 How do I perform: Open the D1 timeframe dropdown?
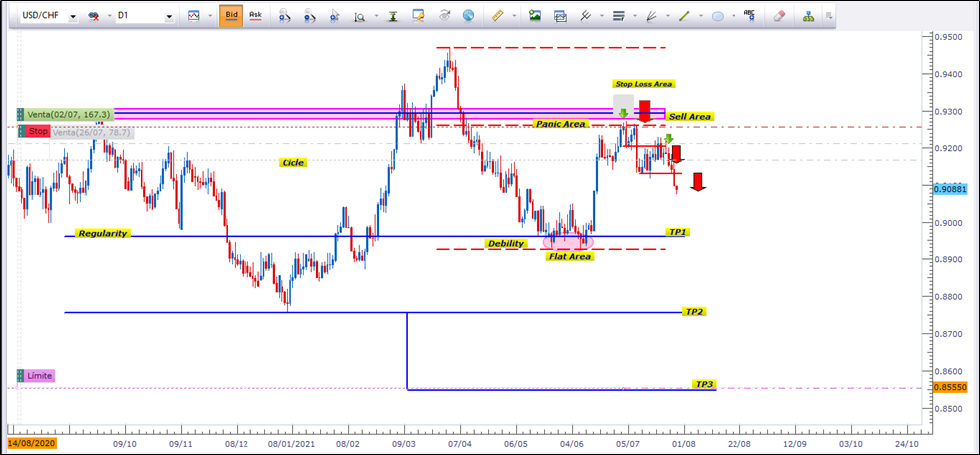coord(168,17)
